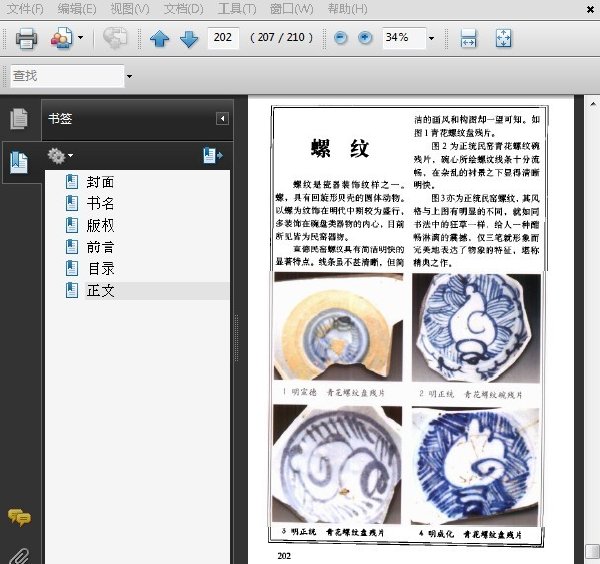Close the document with the X button
Image resolution: width=600 pixels, height=564 pixels.
coord(590,9)
